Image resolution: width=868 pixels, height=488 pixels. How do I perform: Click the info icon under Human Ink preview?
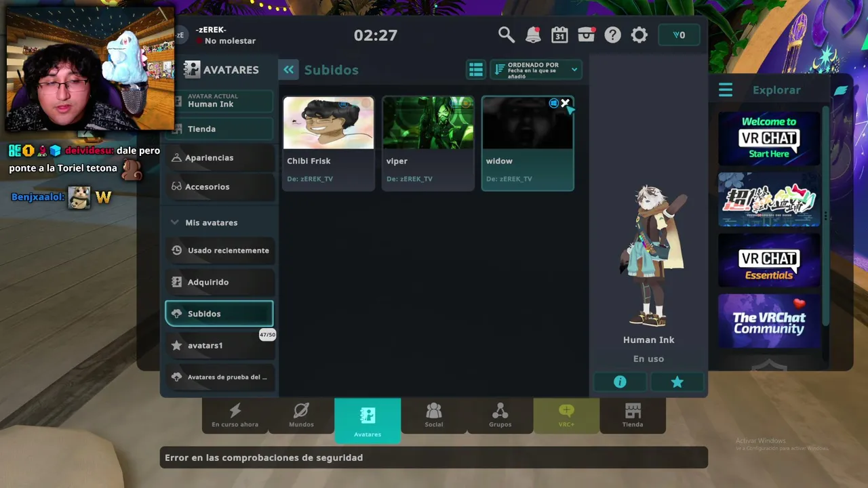click(x=620, y=382)
